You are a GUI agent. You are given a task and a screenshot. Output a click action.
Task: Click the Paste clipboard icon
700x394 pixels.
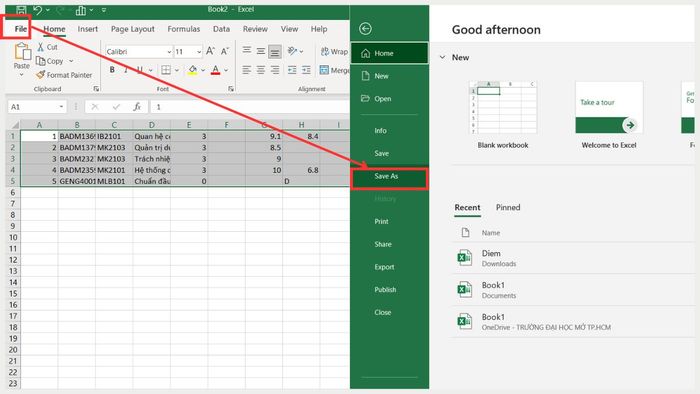pos(22,51)
